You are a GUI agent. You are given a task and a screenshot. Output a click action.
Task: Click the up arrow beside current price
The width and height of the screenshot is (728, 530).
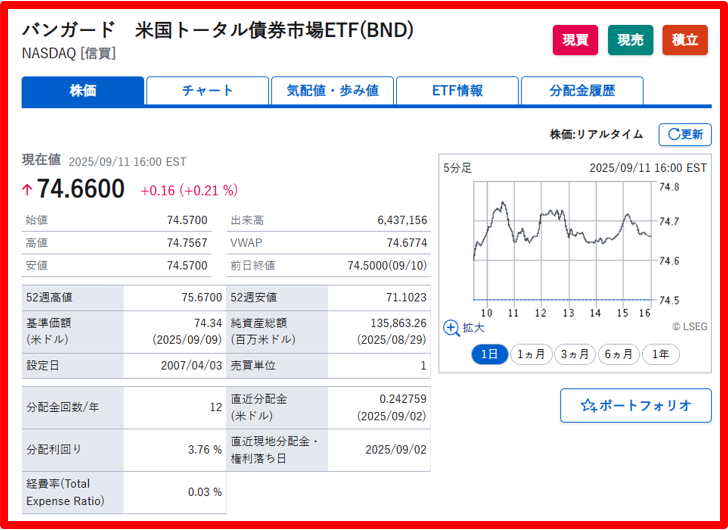pos(27,190)
